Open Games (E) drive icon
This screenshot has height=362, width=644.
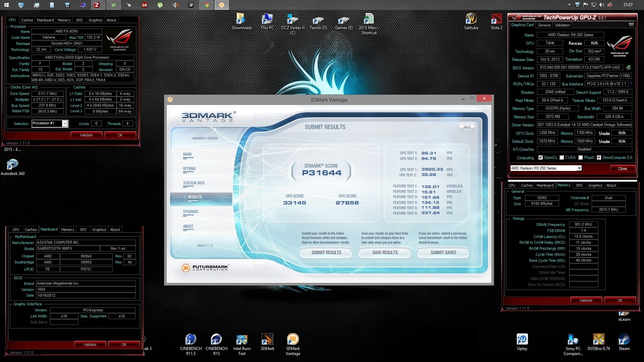click(x=344, y=21)
